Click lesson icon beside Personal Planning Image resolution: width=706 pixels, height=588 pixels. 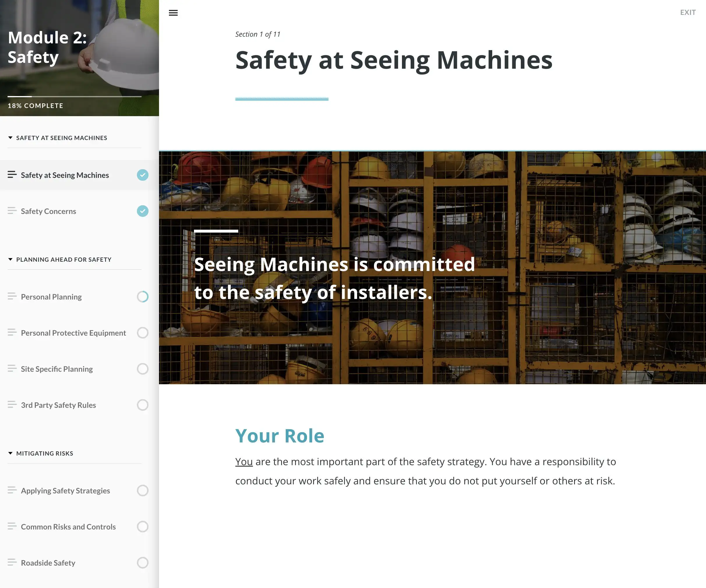pos(12,296)
